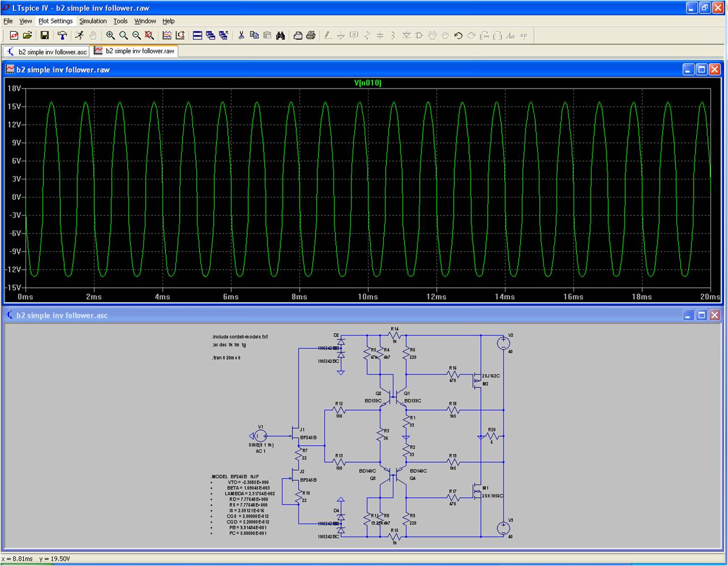Click the Undo arrow icon
The image size is (728, 566).
459,35
